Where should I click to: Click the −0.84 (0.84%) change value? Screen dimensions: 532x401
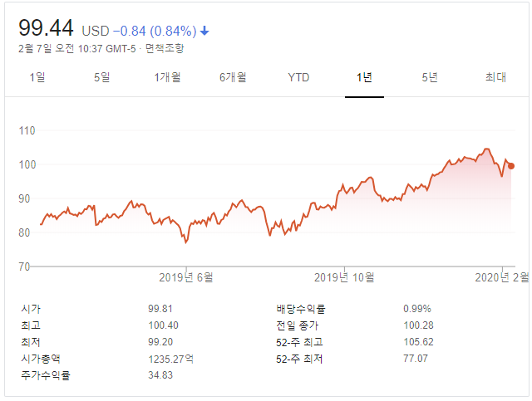pyautogui.click(x=155, y=32)
